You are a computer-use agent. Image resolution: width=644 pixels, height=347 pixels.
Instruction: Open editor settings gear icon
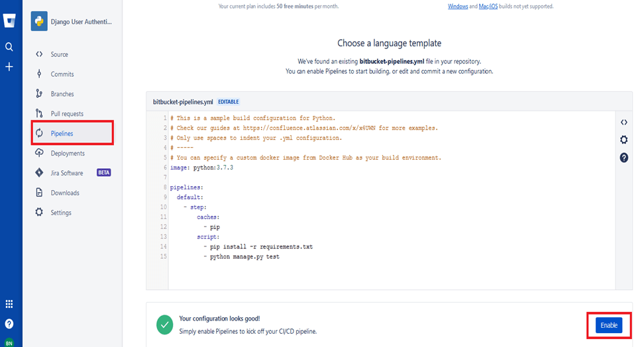[624, 140]
